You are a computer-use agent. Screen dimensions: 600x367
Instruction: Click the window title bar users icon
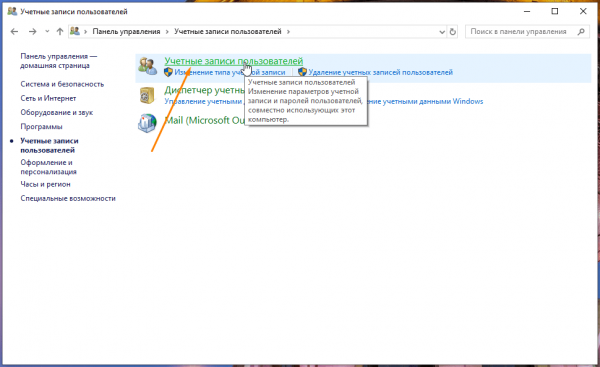coord(12,11)
